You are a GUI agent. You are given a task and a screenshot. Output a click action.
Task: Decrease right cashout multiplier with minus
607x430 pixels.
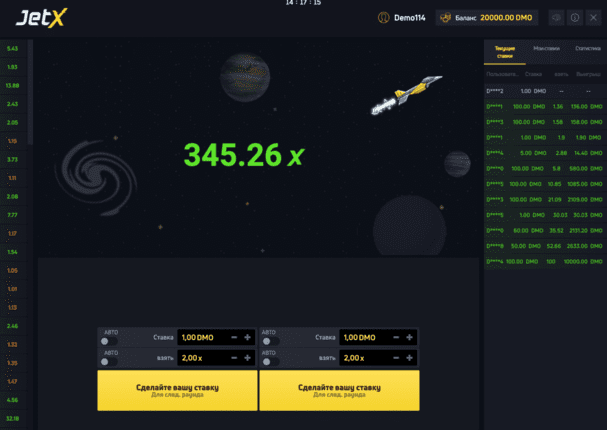click(396, 357)
